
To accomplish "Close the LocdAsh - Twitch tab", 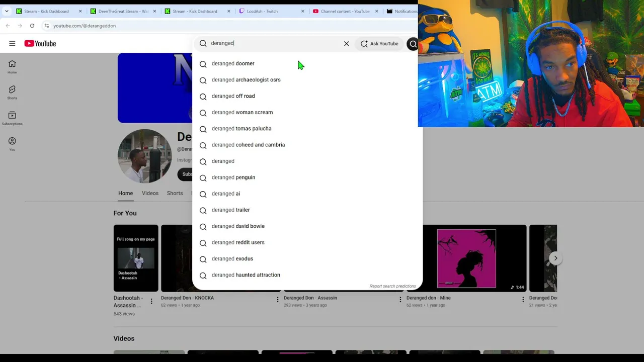I will coord(302,11).
